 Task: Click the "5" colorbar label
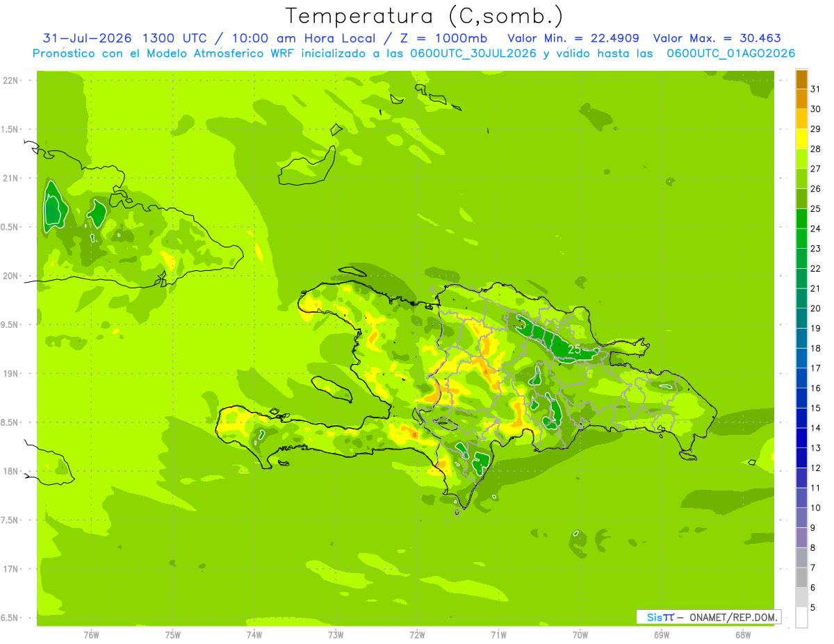813,608
